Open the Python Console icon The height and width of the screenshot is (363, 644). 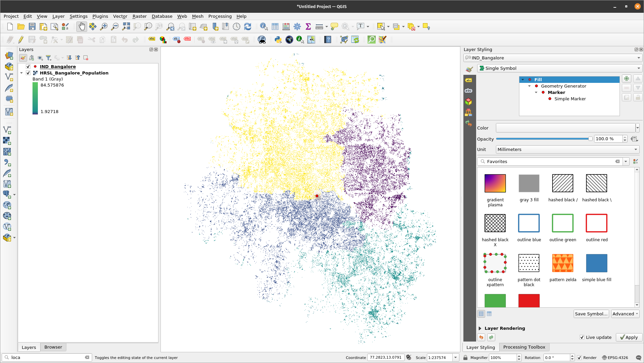click(x=278, y=40)
